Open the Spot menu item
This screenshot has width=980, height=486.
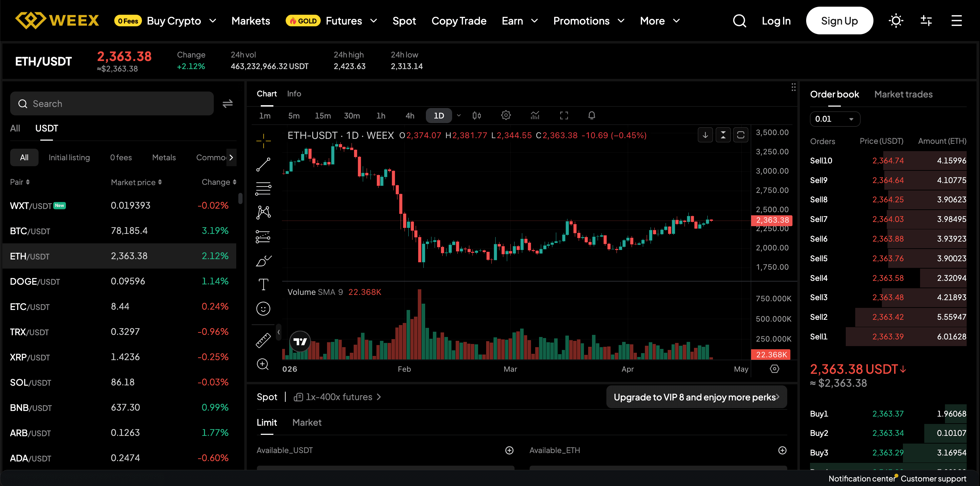click(404, 21)
